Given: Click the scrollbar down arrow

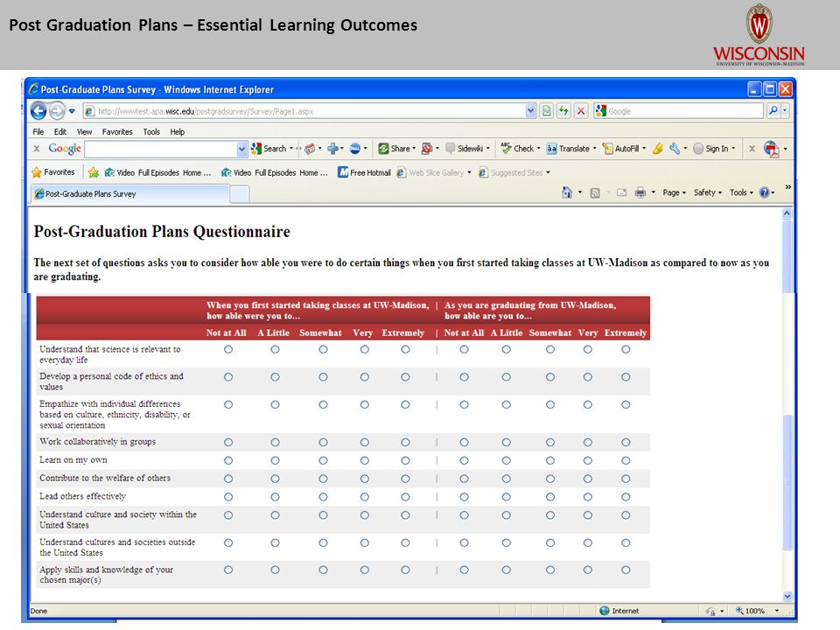Looking at the screenshot, I should [x=787, y=596].
